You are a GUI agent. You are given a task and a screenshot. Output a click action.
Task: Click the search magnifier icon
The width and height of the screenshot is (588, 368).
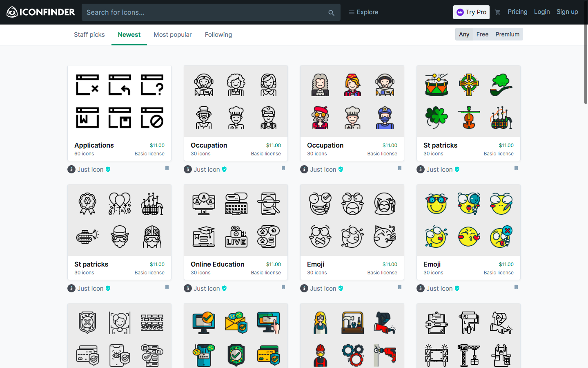331,12
